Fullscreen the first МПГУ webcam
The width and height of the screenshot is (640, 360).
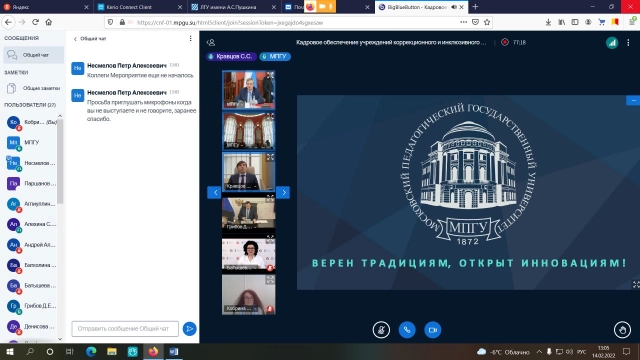(270, 76)
